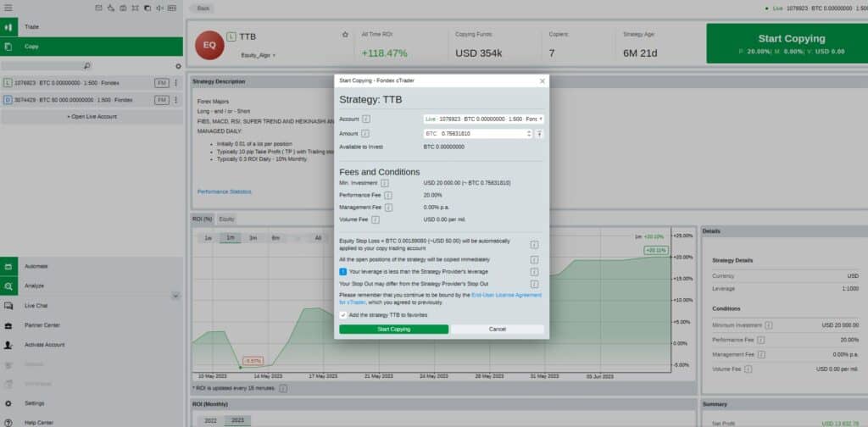Click the Analyze sidebar icon
Image resolution: width=868 pixels, height=427 pixels.
(8, 286)
